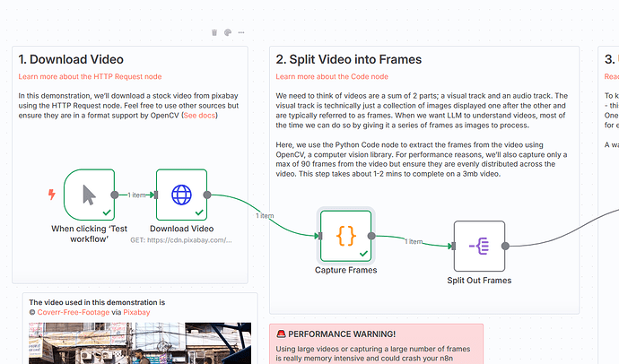Click the 'Capture Frames' node label
Image resolution: width=619 pixels, height=364 pixels.
[345, 270]
